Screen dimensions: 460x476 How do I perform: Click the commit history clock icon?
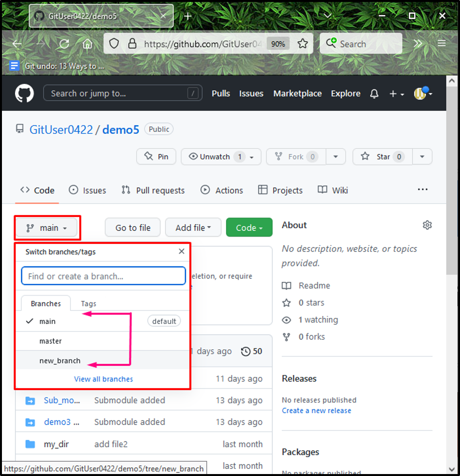tap(245, 351)
